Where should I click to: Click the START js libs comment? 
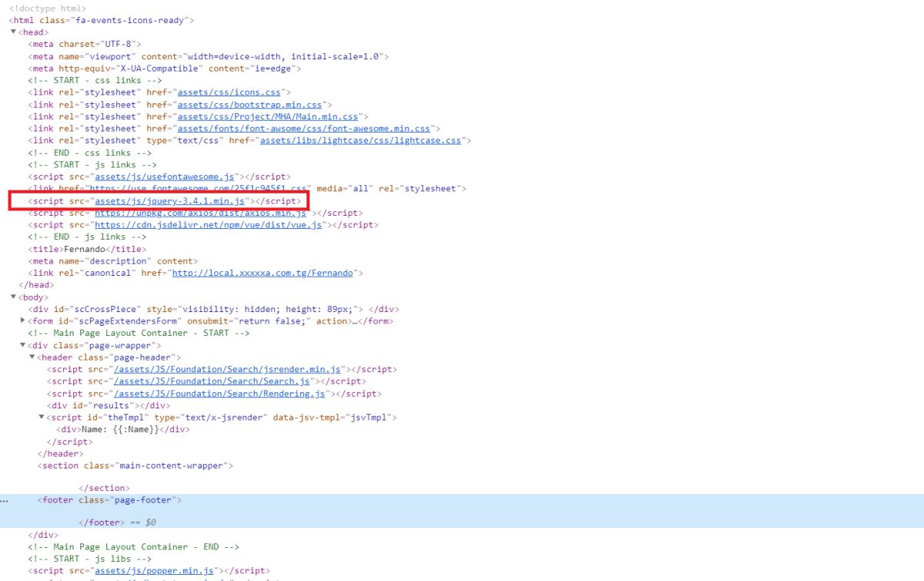coord(90,559)
